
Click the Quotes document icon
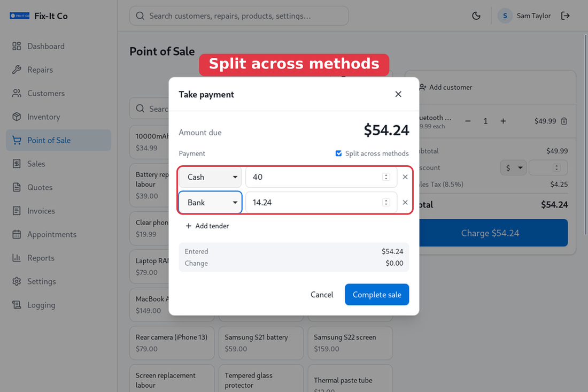pos(17,187)
